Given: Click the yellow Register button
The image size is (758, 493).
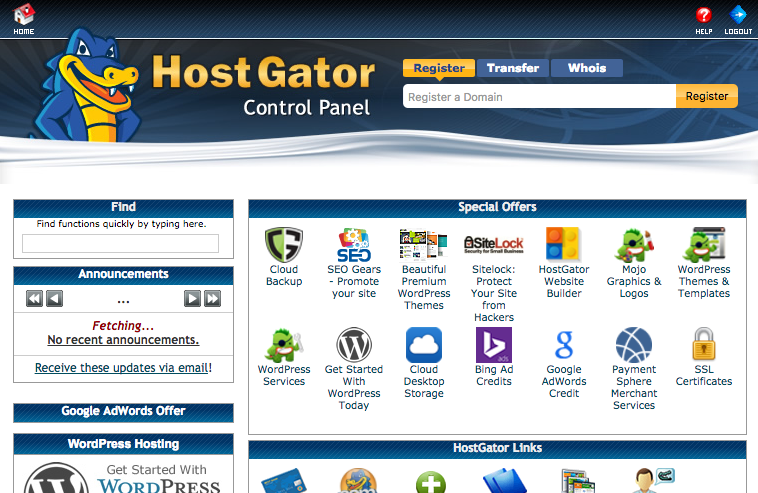Looking at the screenshot, I should point(707,96).
